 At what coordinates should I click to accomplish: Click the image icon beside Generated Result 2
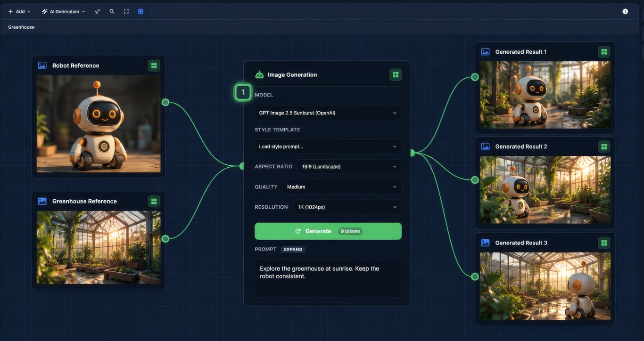click(x=486, y=146)
